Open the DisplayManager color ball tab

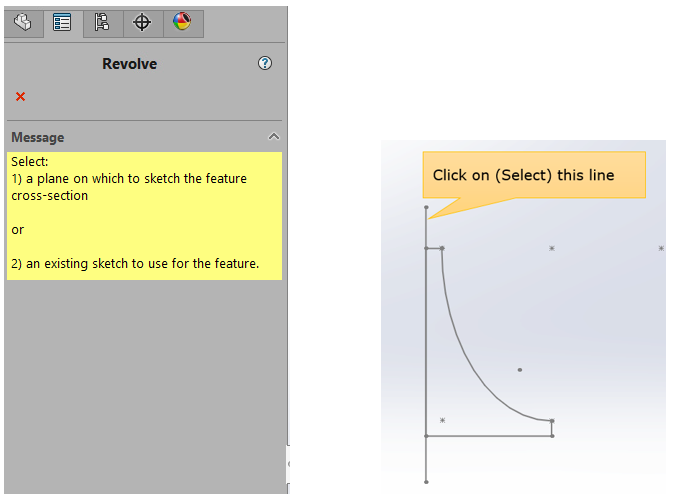[182, 22]
